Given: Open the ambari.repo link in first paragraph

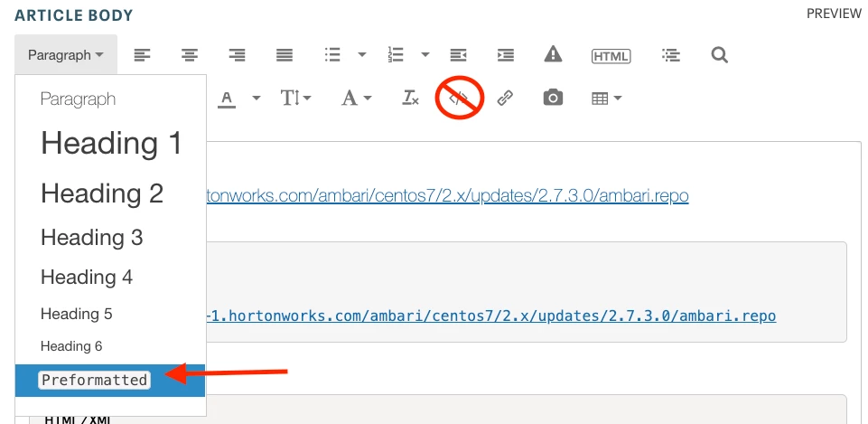Looking at the screenshot, I should [447, 195].
